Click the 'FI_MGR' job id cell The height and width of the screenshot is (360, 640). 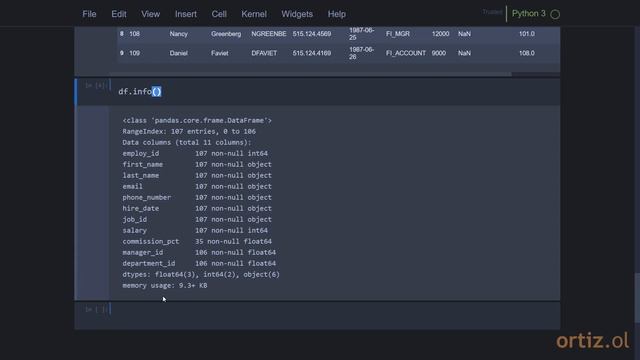click(x=398, y=34)
